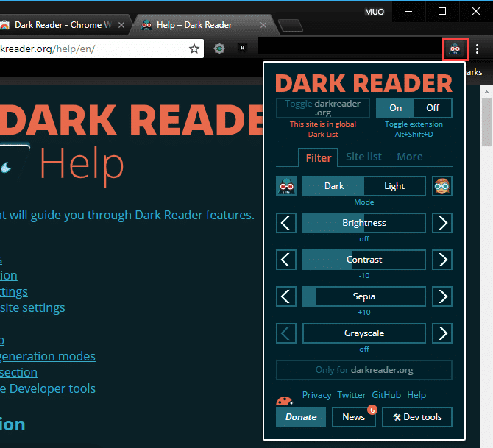Click the MUO profile label

tap(375, 12)
